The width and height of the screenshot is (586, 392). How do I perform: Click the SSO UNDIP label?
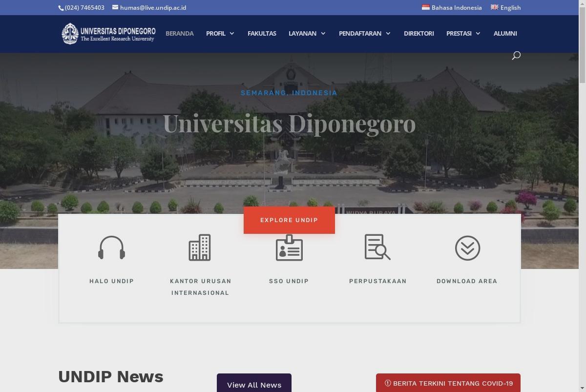pos(289,281)
